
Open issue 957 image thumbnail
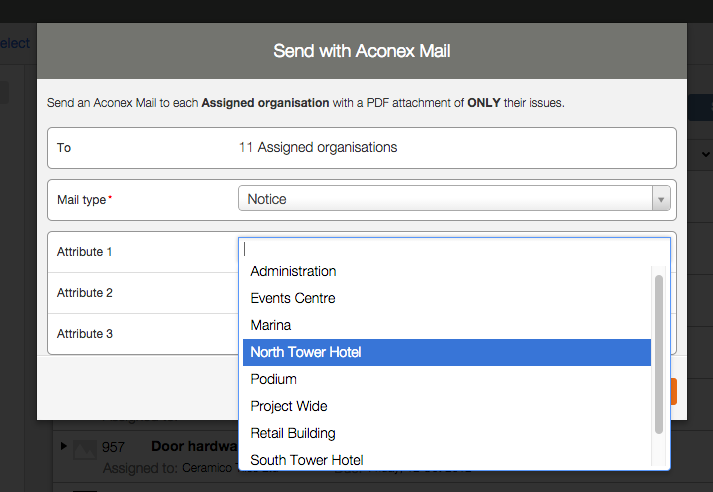pos(85,450)
